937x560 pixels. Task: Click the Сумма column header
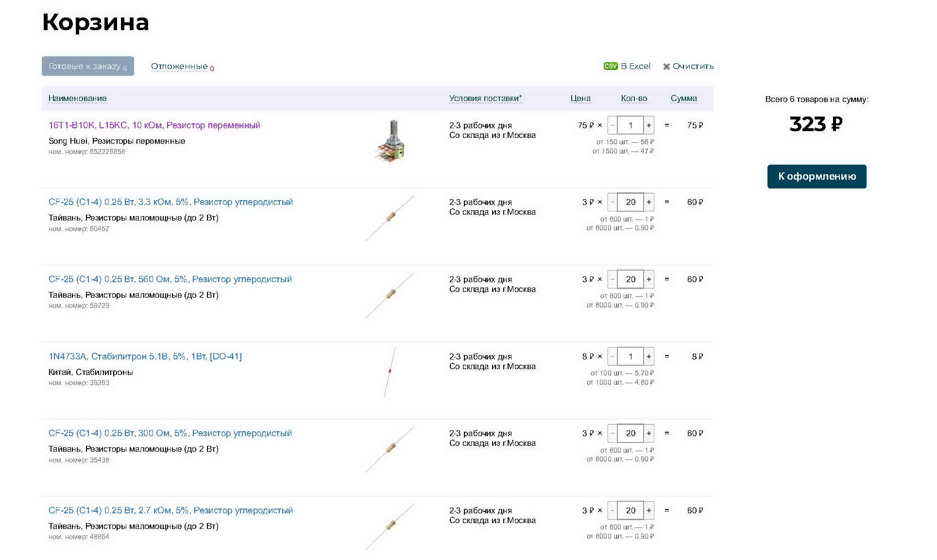pos(684,98)
